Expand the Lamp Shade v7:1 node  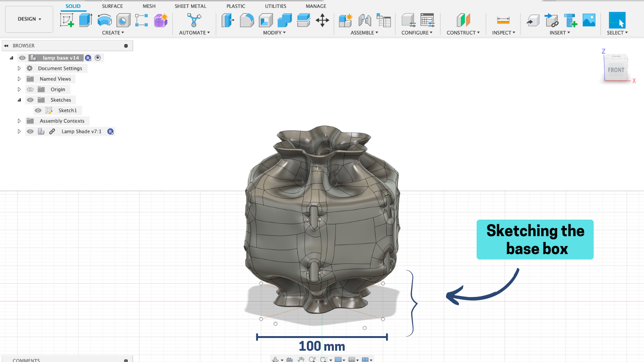(x=19, y=132)
